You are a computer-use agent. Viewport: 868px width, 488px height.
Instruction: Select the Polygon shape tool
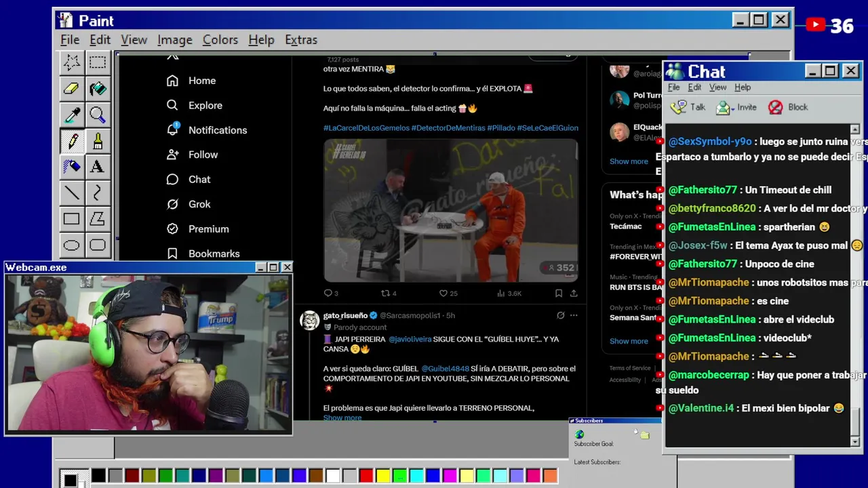click(x=98, y=219)
